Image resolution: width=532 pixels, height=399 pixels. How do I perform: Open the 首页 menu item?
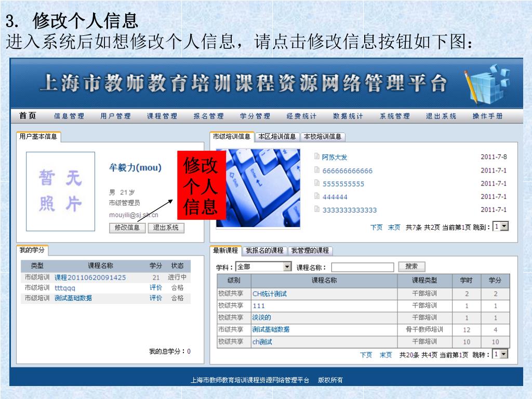(28, 116)
